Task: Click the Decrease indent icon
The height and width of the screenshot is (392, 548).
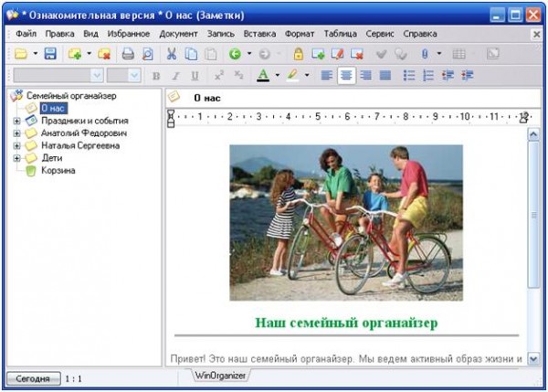Action: click(448, 75)
